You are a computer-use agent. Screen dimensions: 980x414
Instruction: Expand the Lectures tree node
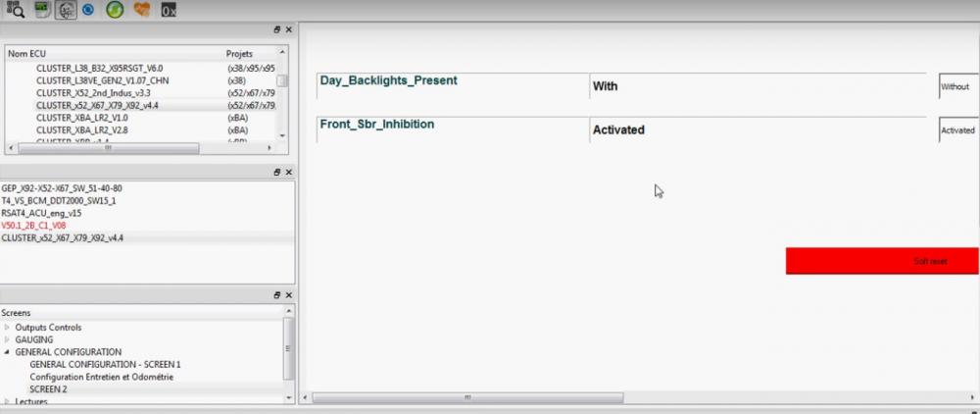[7, 401]
